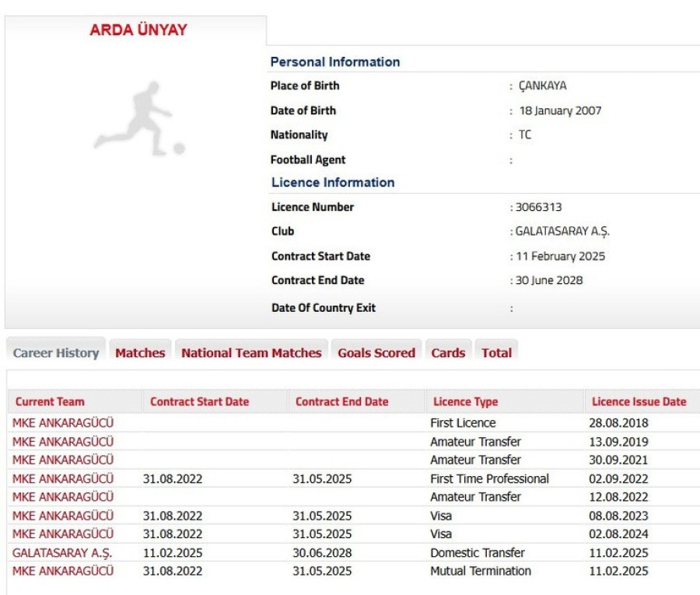700x595 pixels.
Task: Open the National Team Matches tab
Action: pyautogui.click(x=251, y=353)
